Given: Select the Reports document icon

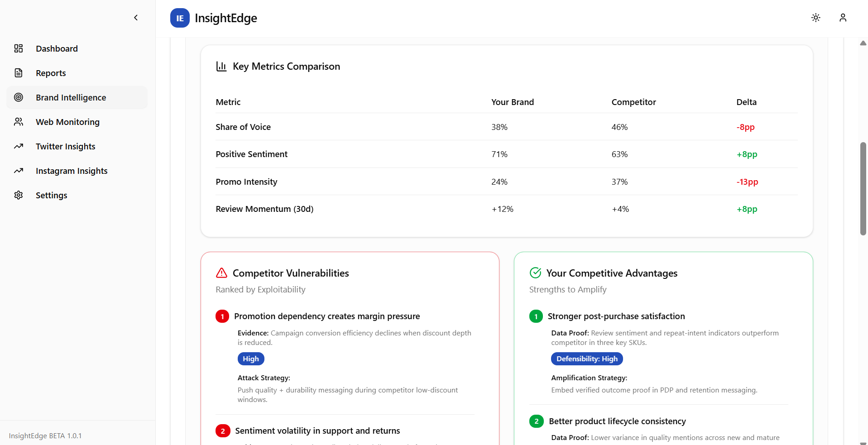Looking at the screenshot, I should coord(18,73).
